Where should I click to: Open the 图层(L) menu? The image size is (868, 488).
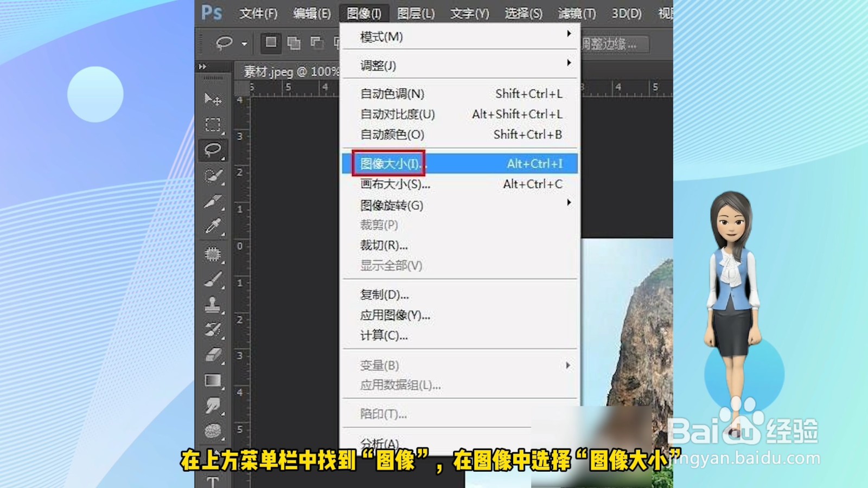coord(416,14)
